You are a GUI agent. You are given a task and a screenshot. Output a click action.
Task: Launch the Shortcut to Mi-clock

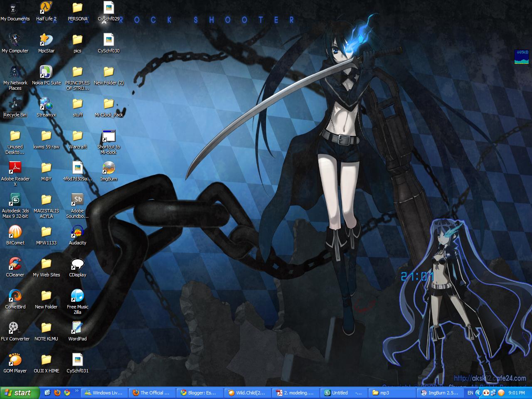point(108,142)
